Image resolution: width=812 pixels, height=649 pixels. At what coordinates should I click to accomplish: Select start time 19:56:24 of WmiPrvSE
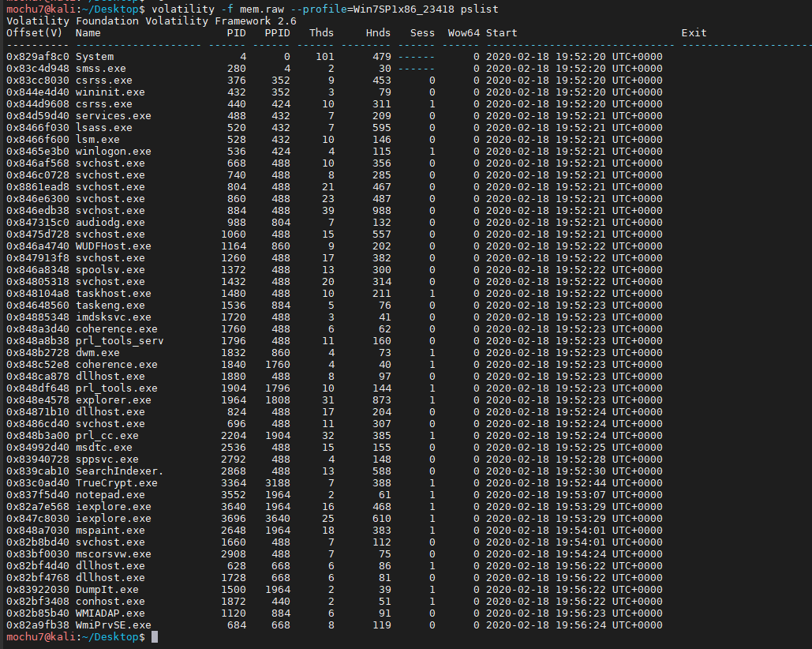(580, 625)
